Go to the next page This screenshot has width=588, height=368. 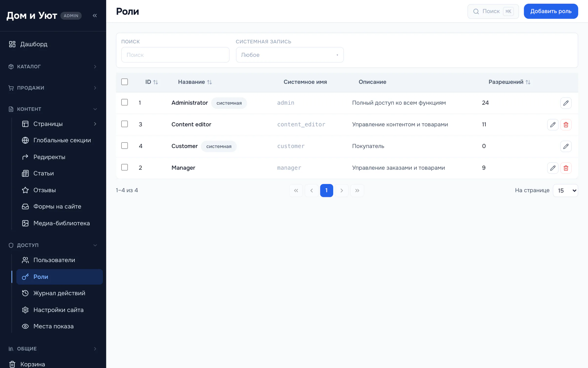pos(342,190)
